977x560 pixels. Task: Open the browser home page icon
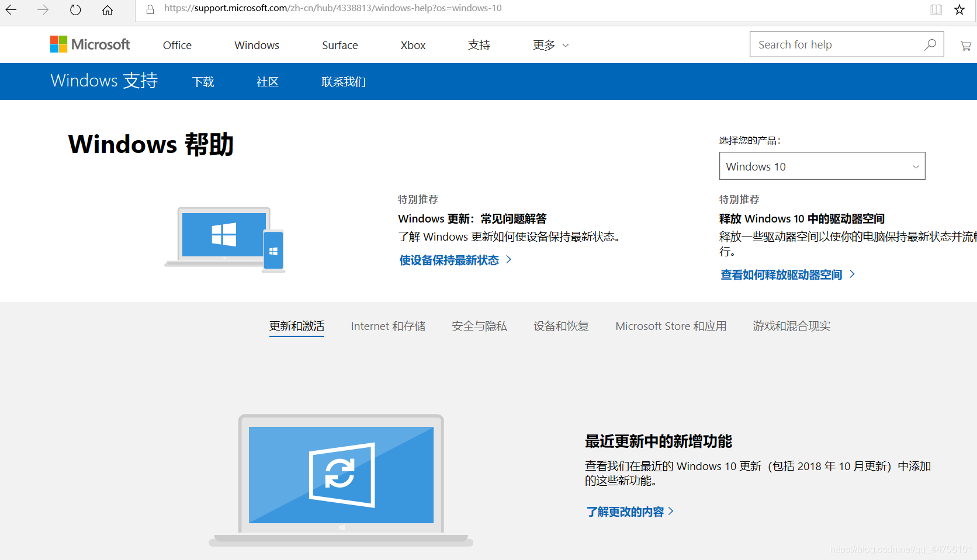108,10
